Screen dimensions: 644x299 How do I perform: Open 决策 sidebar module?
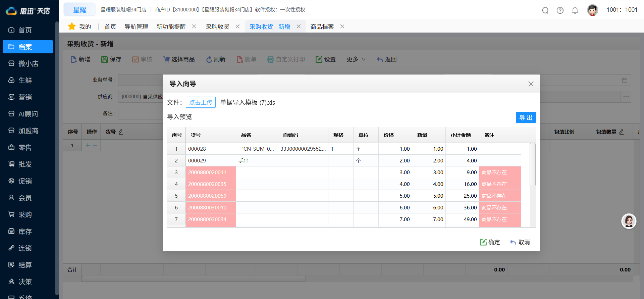coord(28,282)
